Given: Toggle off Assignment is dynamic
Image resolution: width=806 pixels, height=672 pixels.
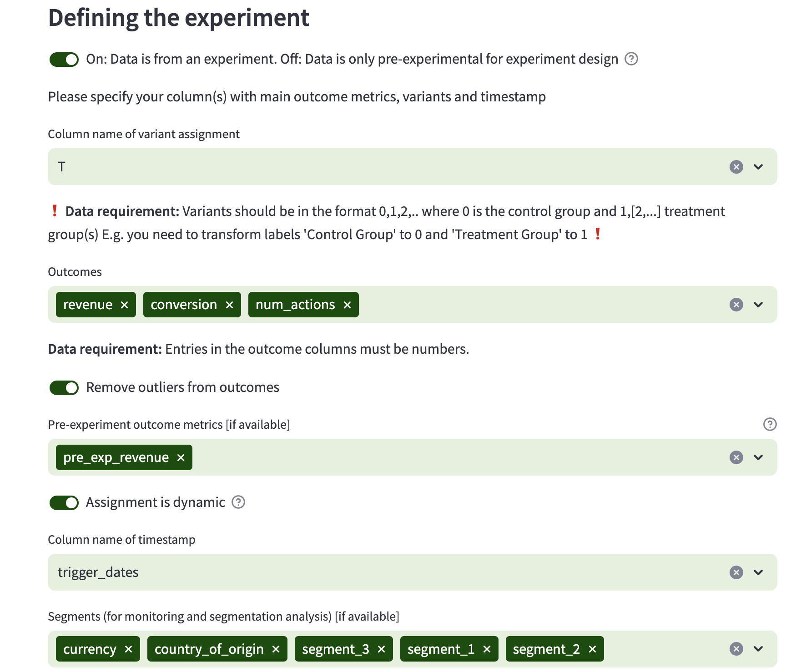Looking at the screenshot, I should click(64, 503).
